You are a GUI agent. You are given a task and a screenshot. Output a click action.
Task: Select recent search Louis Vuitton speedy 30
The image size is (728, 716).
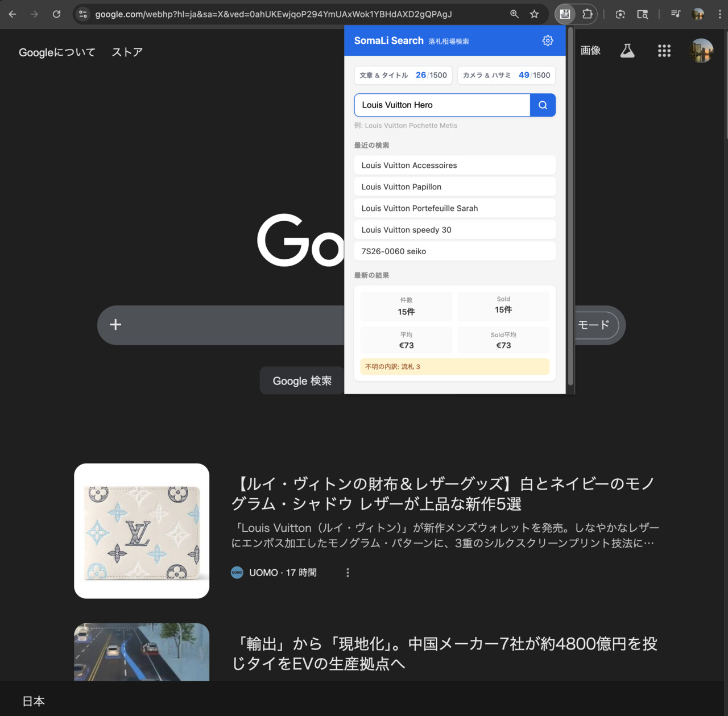[455, 230]
